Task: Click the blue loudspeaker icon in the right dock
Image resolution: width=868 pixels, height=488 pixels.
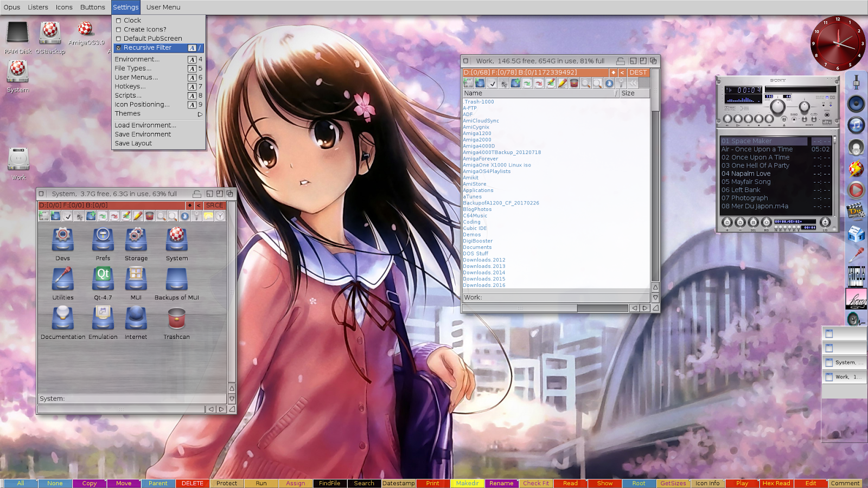Action: 856,104
